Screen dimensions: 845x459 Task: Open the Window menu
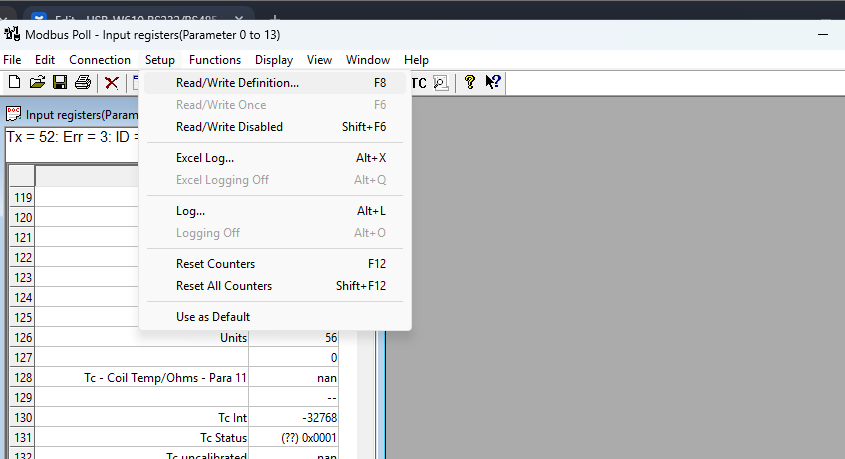pyautogui.click(x=368, y=60)
